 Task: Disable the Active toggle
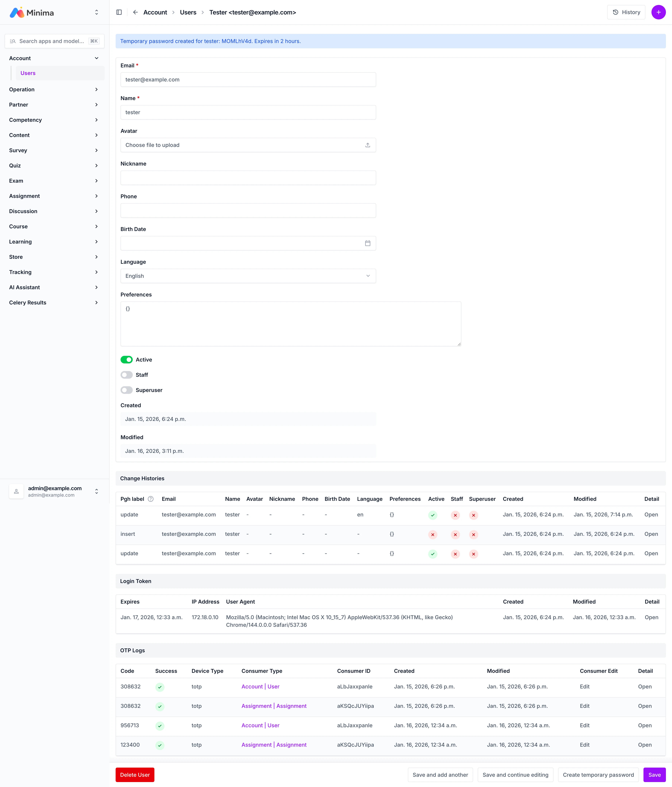[x=126, y=360]
